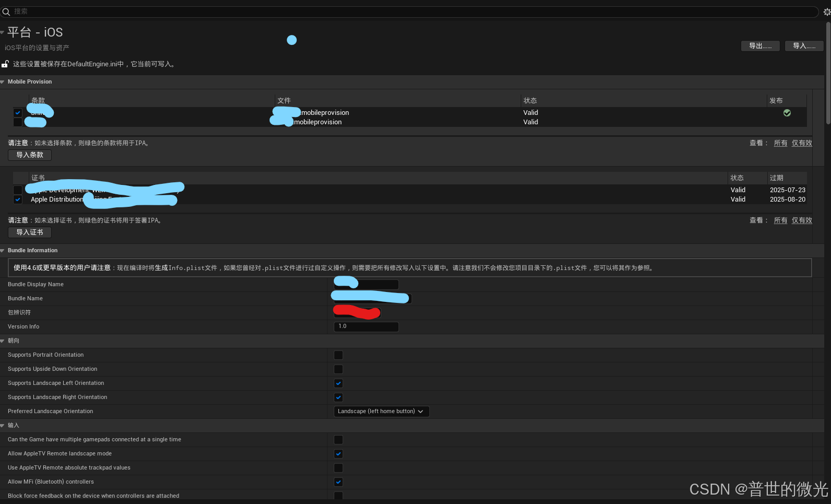Image resolution: width=831 pixels, height=504 pixels.
Task: Click the search magnifier icon
Action: click(6, 11)
